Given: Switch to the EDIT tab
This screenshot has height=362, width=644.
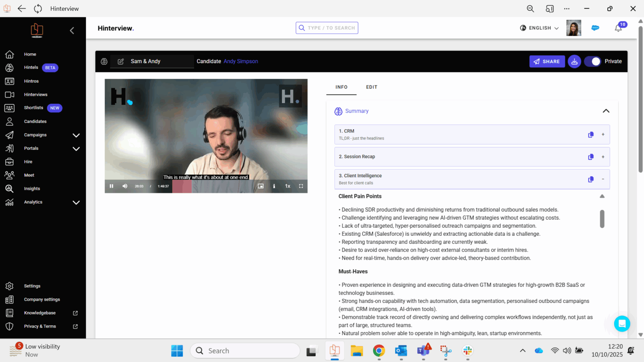Looking at the screenshot, I should coord(371,87).
